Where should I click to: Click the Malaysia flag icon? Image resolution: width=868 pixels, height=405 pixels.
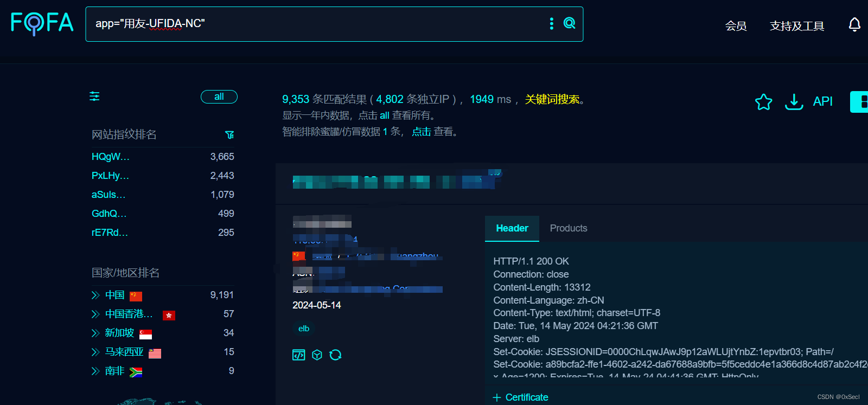pyautogui.click(x=155, y=353)
